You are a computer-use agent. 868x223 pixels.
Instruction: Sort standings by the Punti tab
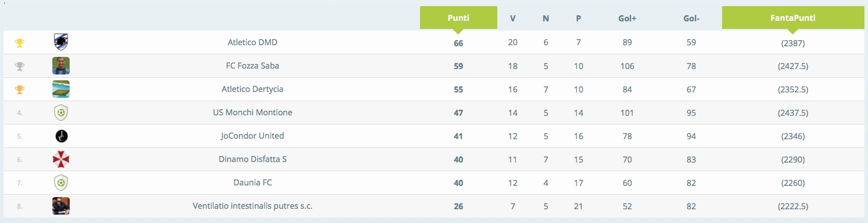tap(459, 18)
